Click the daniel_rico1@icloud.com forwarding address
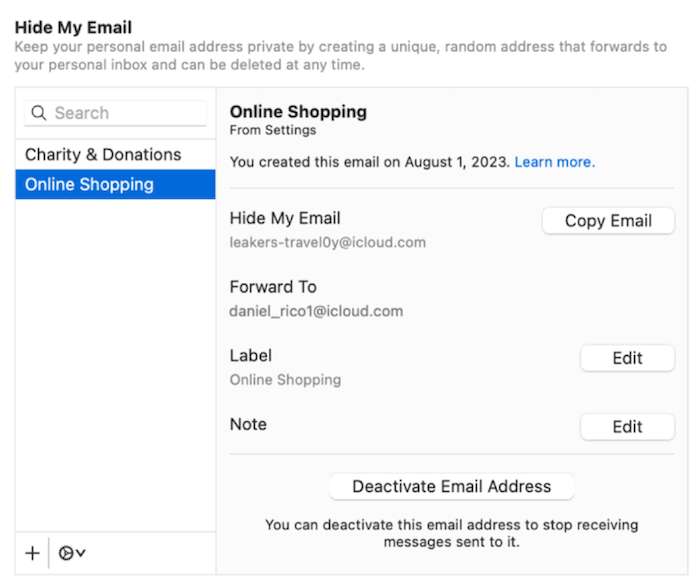The image size is (700, 586). click(x=316, y=311)
